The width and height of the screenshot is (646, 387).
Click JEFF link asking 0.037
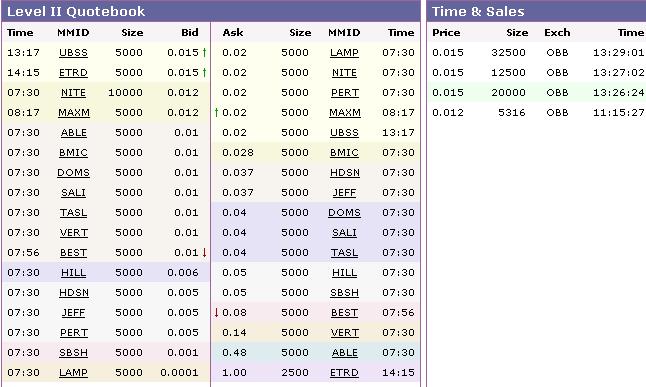[344, 193]
